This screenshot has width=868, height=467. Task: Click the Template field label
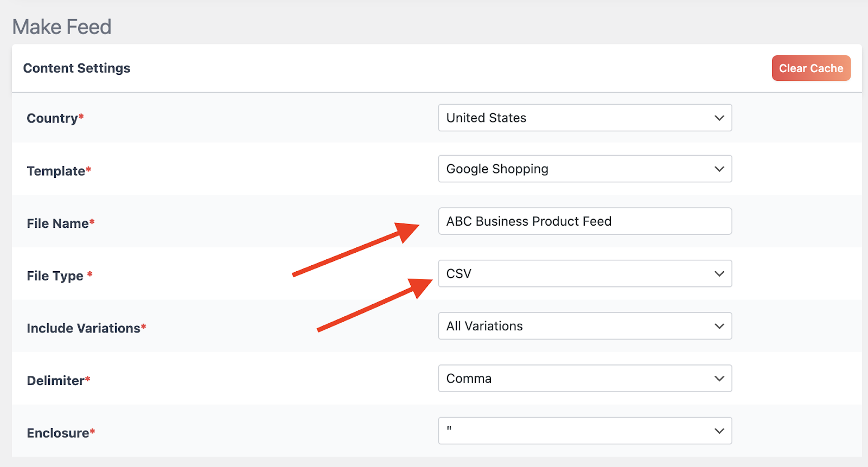pos(59,171)
